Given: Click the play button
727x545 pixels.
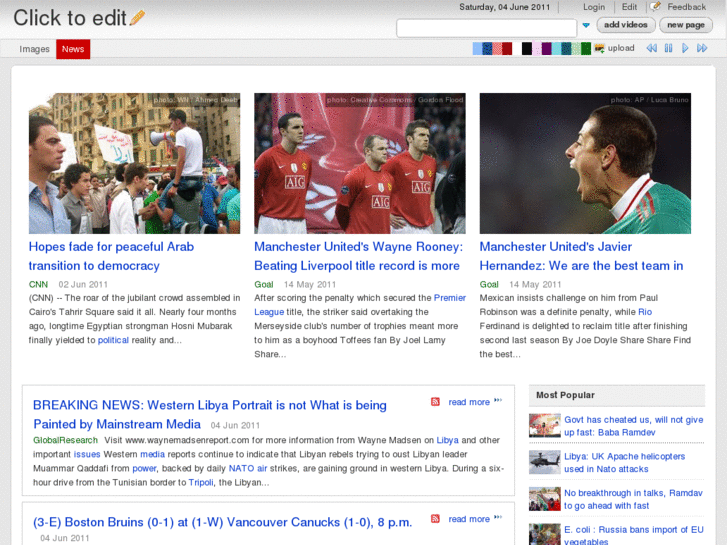Looking at the screenshot, I should point(685,48).
